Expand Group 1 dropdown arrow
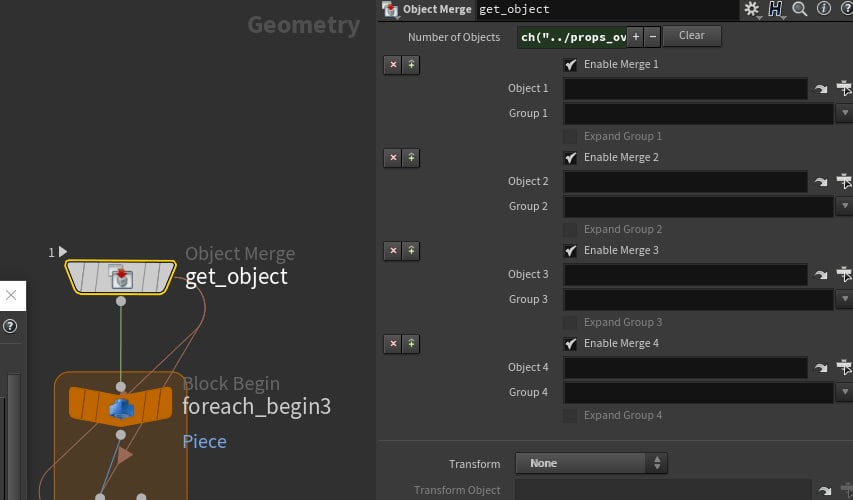The image size is (853, 500). click(x=845, y=113)
